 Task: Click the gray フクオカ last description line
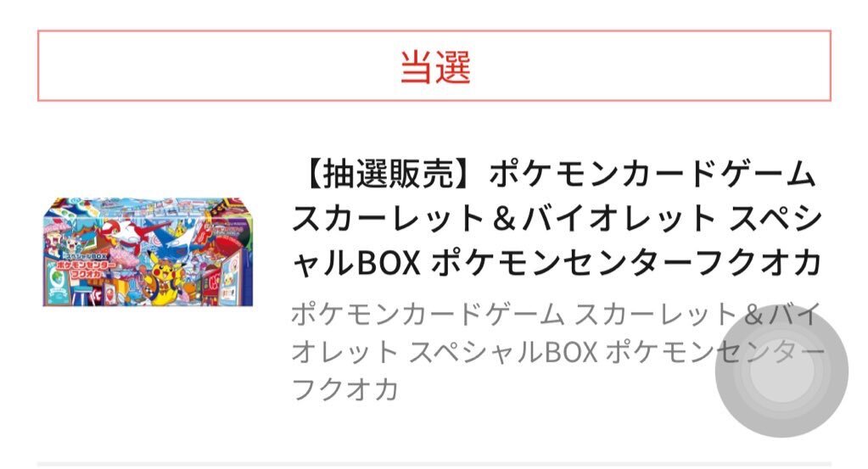(344, 388)
